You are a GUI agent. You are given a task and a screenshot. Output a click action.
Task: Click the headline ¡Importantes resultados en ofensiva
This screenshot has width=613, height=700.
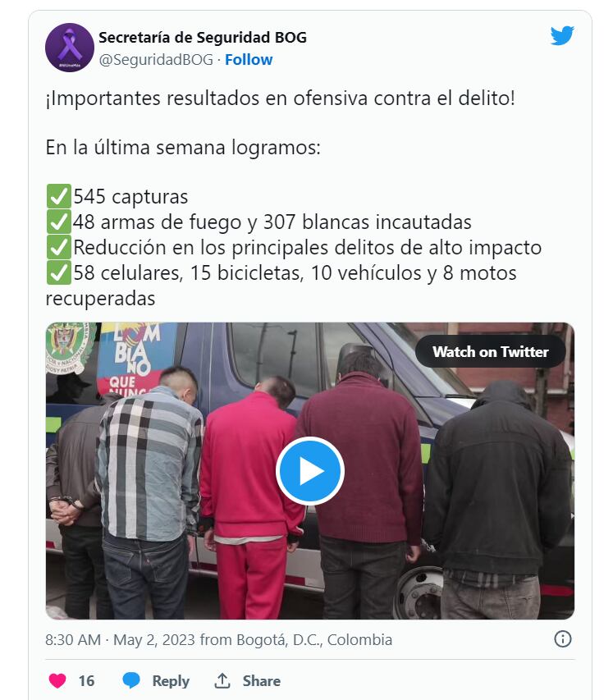281,98
